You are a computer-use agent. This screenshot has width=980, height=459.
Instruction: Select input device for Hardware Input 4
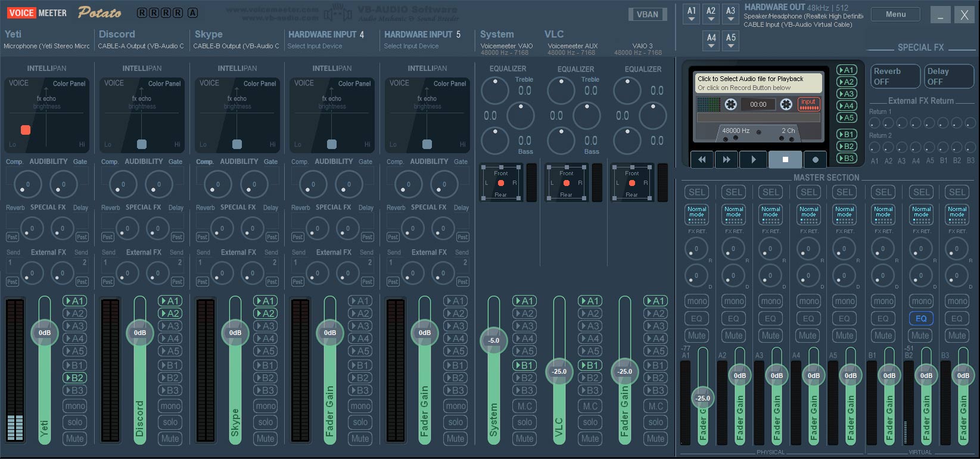[x=315, y=46]
